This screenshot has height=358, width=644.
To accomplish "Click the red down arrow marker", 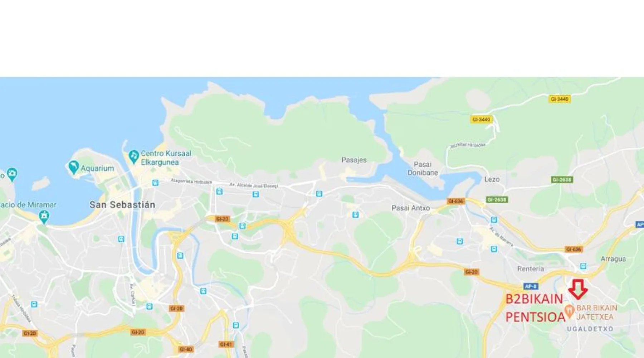I will click(578, 289).
